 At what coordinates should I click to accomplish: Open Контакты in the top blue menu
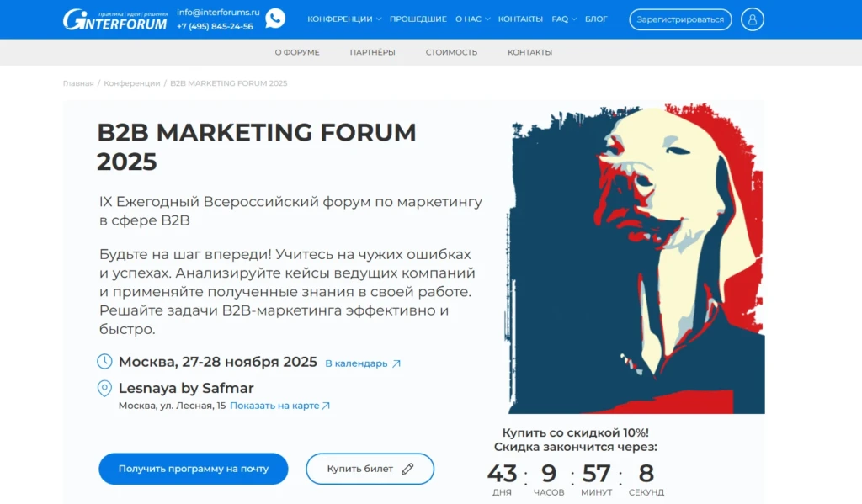(x=520, y=19)
